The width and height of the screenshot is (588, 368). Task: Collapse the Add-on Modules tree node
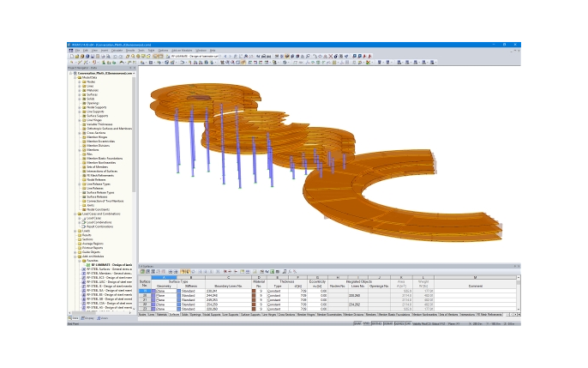point(75,256)
